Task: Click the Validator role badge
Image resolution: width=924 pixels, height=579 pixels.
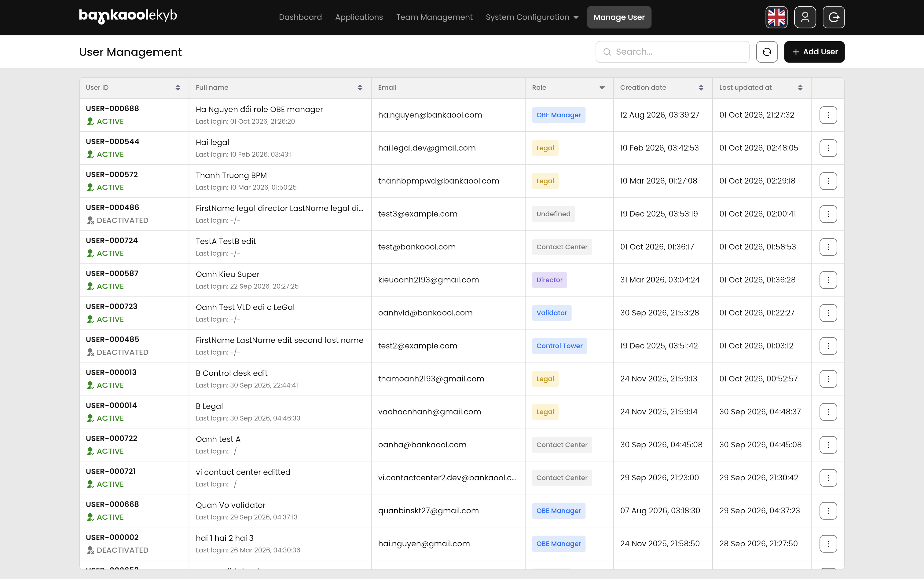Action: [x=551, y=313]
